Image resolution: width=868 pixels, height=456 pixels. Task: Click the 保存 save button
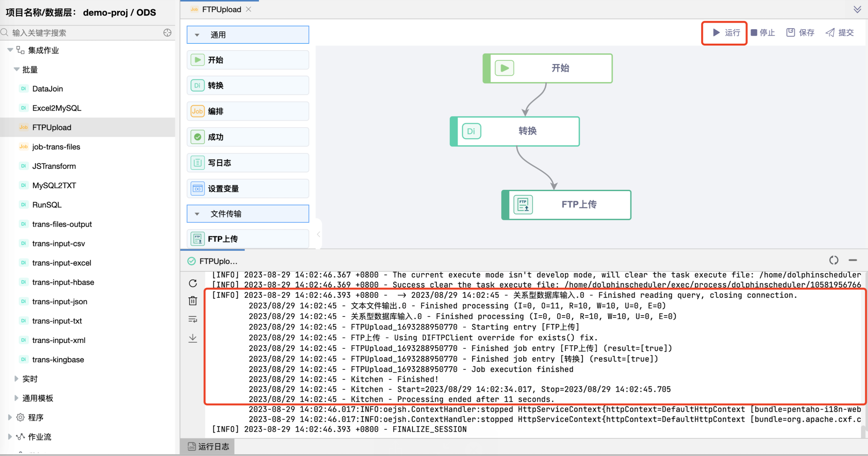800,33
